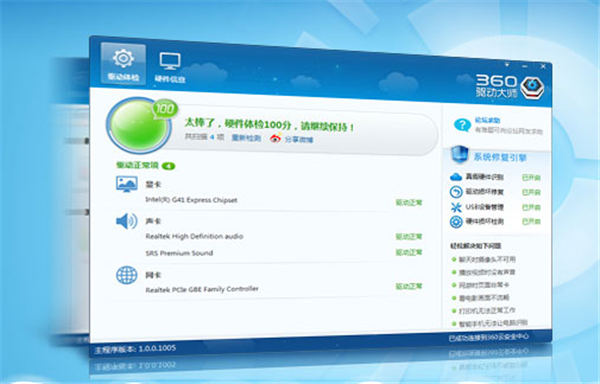Toggle the cloud hardware check 已开启 status

531,178
